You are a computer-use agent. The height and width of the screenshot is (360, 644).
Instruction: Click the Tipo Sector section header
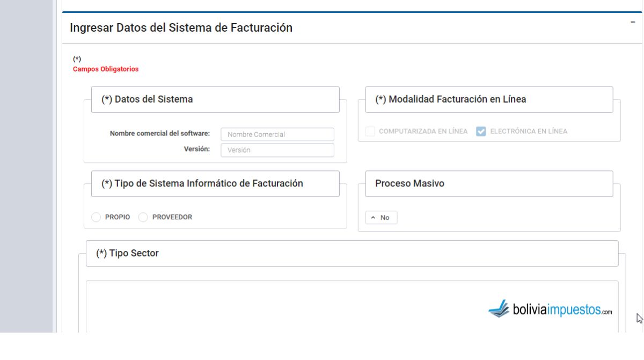[352, 254]
